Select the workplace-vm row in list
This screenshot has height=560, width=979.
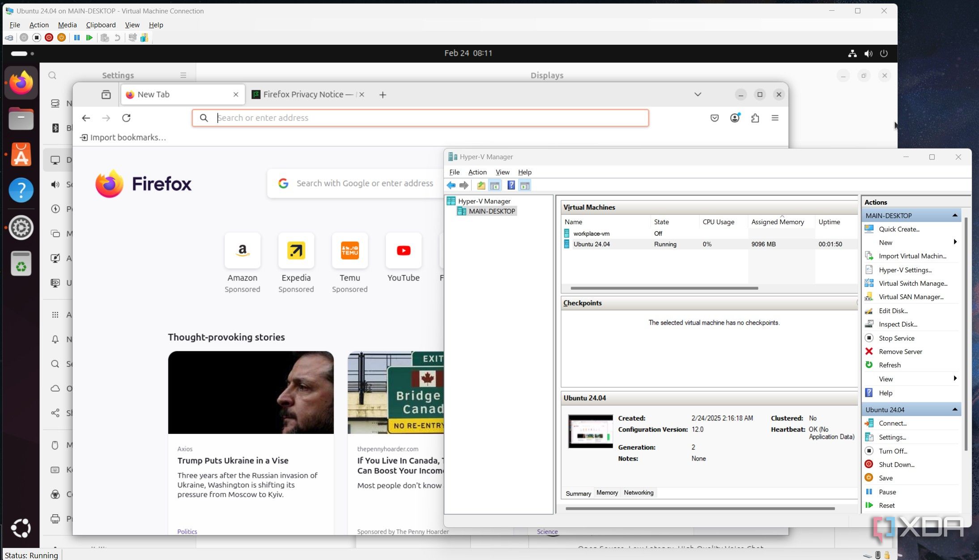click(x=591, y=233)
